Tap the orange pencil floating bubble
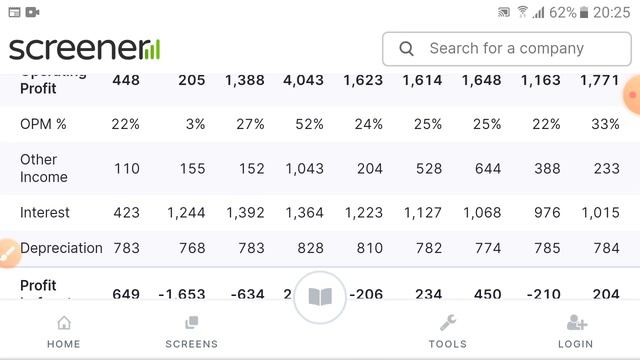The width and height of the screenshot is (640, 360). click(x=7, y=253)
